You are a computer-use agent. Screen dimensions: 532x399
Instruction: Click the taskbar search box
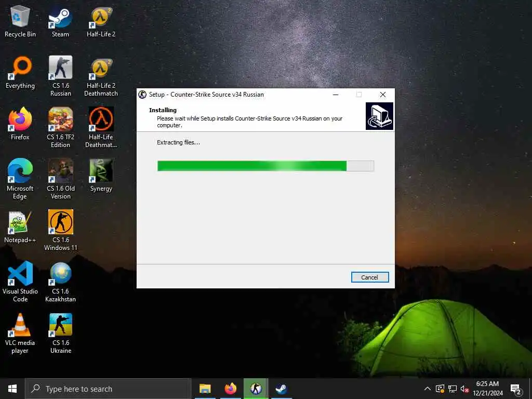pos(108,389)
